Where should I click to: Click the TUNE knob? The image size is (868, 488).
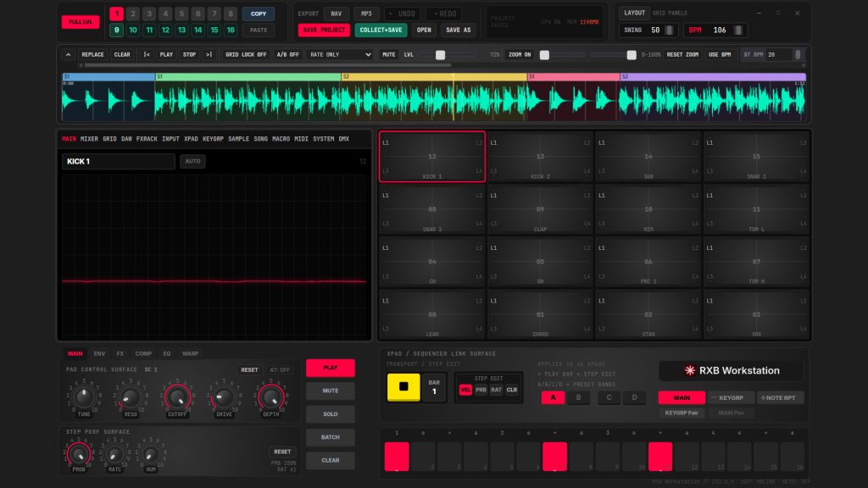[84, 397]
